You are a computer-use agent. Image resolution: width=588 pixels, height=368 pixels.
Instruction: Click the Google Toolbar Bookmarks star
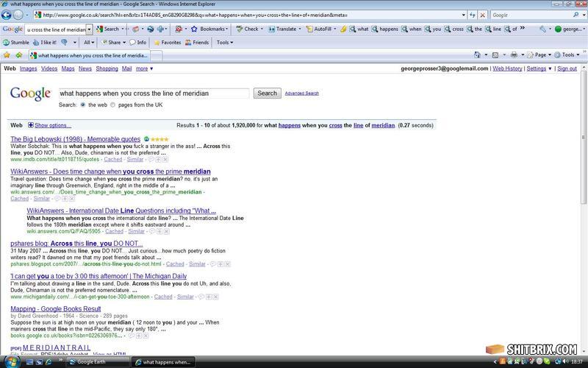[194, 29]
